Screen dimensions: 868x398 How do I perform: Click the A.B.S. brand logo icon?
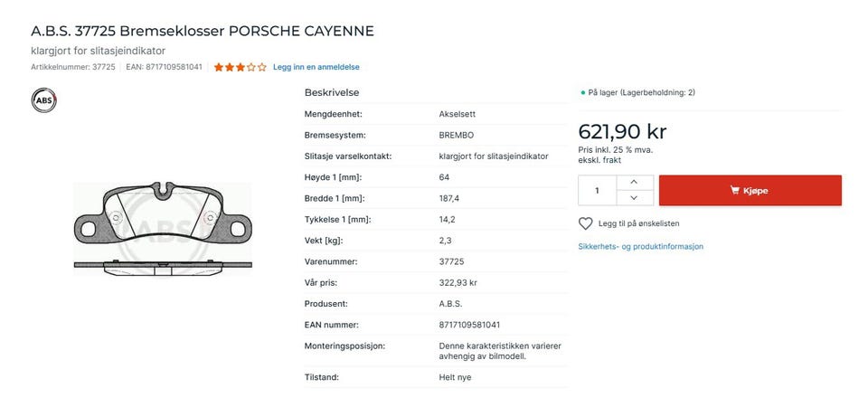click(43, 100)
